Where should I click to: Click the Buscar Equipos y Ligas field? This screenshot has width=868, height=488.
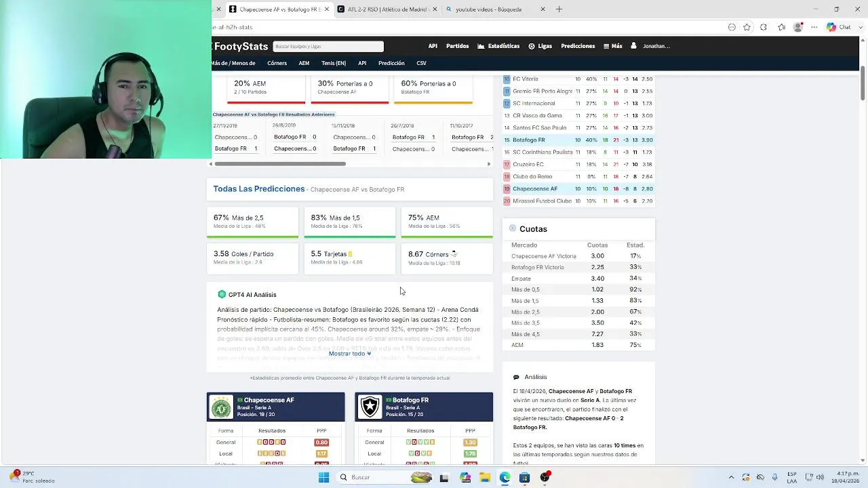click(328, 46)
